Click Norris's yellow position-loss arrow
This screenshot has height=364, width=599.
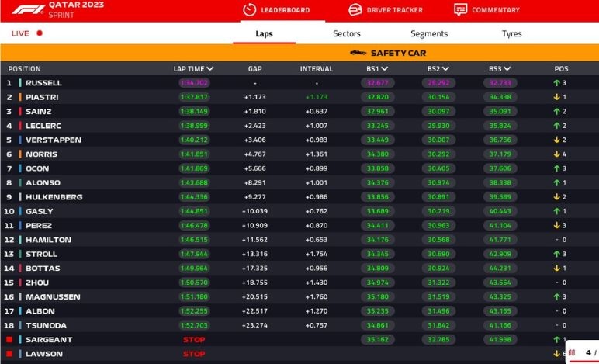pyautogui.click(x=556, y=154)
